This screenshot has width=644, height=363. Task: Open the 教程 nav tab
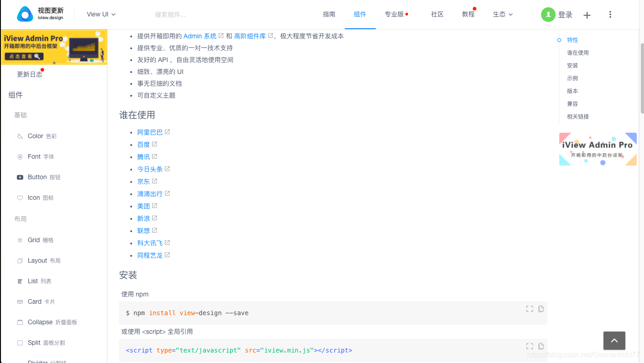coord(468,14)
